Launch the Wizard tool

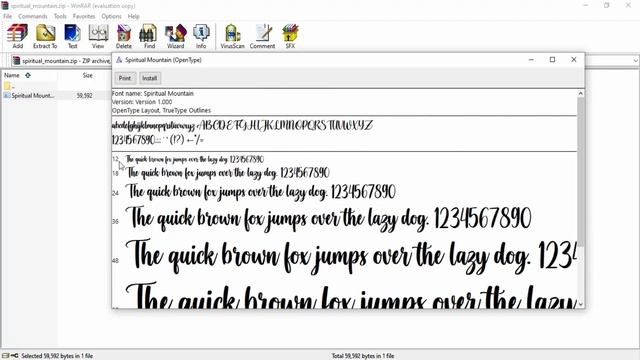[176, 36]
